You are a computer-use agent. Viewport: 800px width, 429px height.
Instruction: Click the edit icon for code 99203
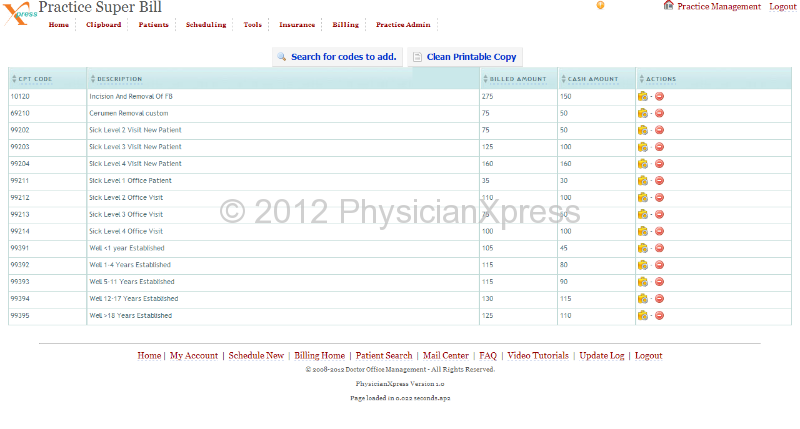642,147
